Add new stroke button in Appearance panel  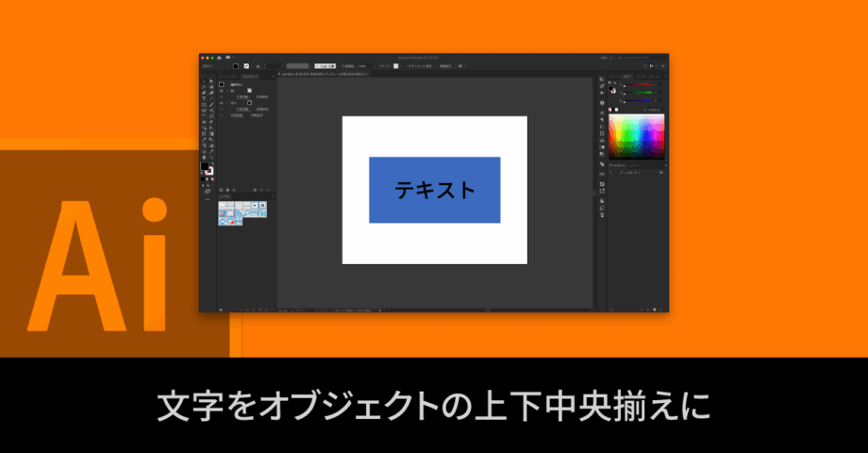point(222,190)
